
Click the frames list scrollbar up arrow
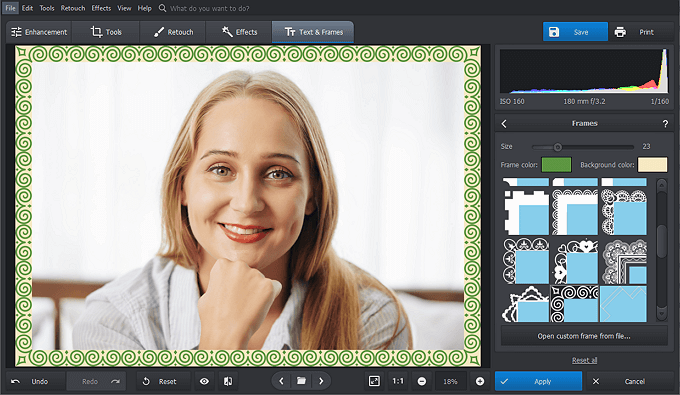[x=661, y=185]
